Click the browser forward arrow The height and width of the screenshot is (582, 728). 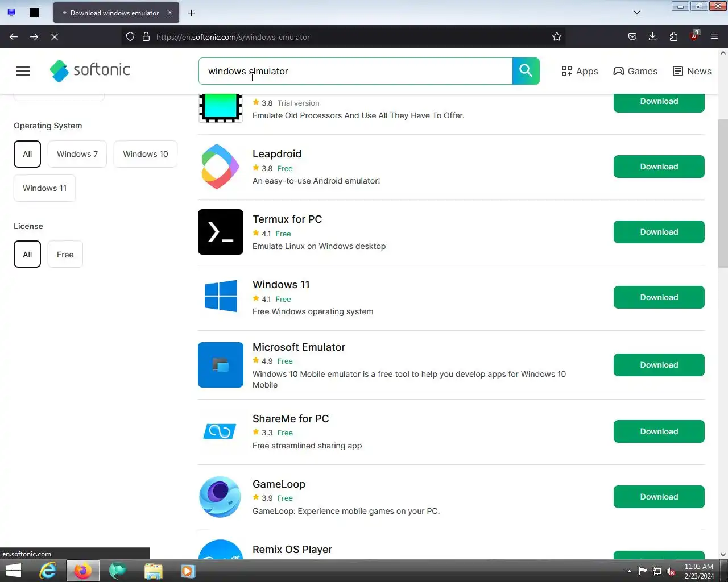[x=34, y=37]
